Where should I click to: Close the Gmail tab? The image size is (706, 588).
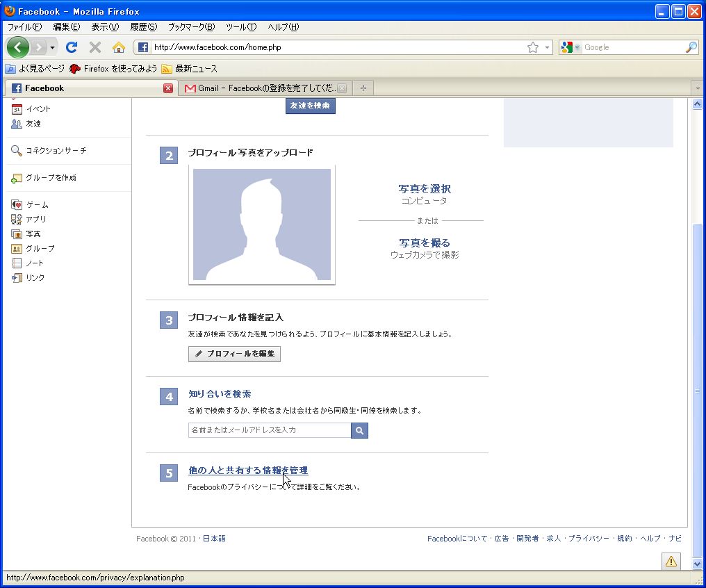click(x=342, y=88)
